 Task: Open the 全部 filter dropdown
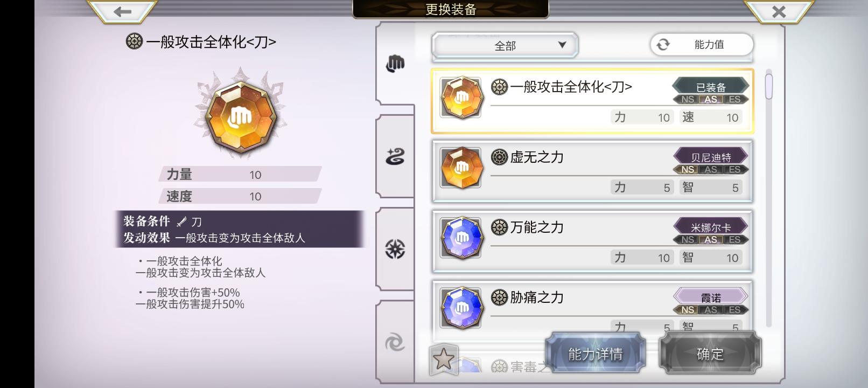(505, 46)
